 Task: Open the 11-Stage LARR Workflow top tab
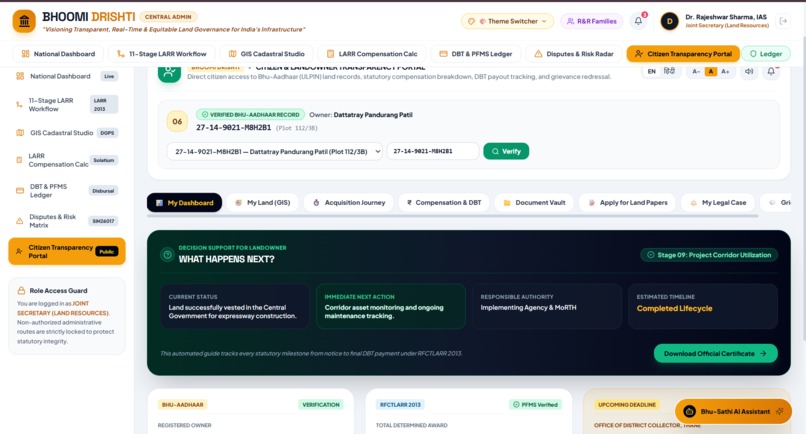coord(161,53)
